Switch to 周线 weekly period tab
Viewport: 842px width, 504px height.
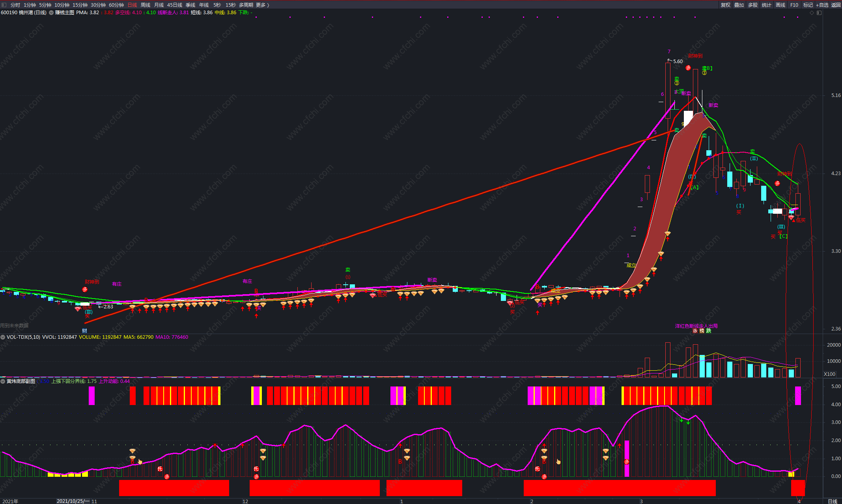(x=146, y=5)
